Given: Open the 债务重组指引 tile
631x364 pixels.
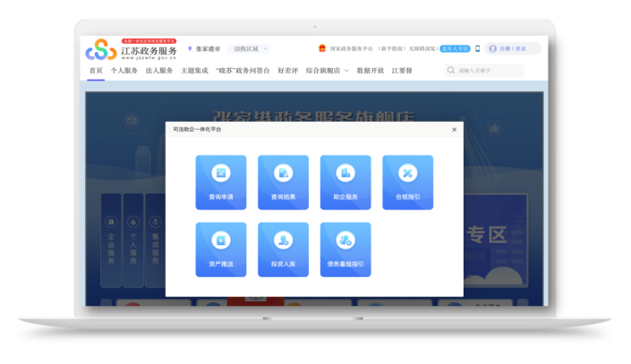Looking at the screenshot, I should [x=345, y=250].
